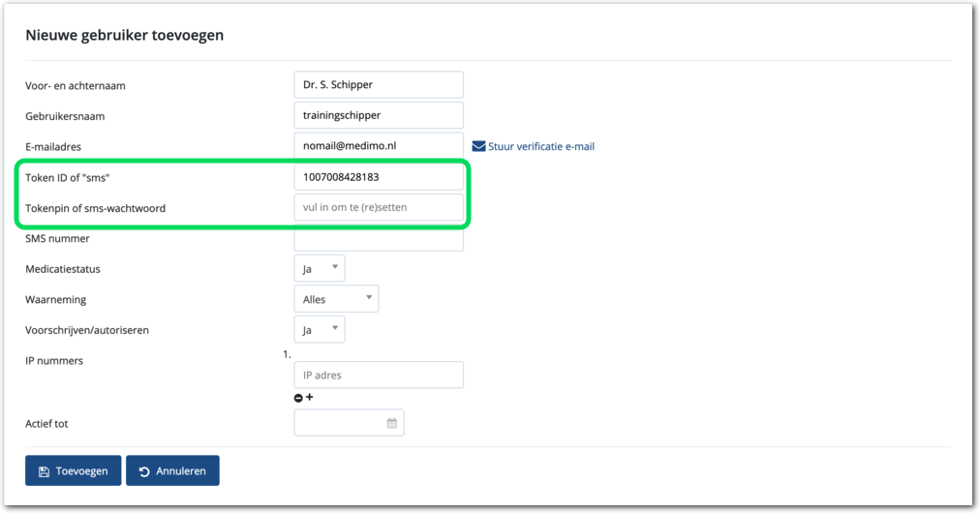Remove IP address with the minus icon
The height and width of the screenshot is (513, 980).
pyautogui.click(x=298, y=398)
